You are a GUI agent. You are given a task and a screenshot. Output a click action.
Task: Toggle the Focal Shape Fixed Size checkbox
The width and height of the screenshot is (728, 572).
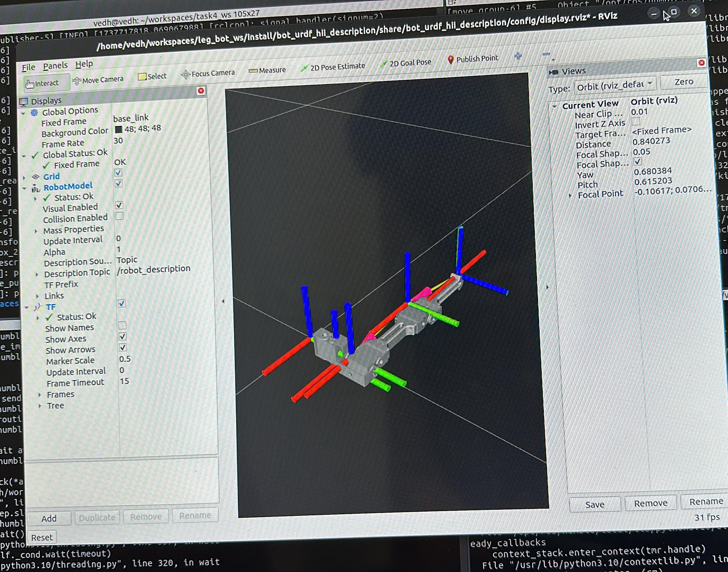(637, 162)
